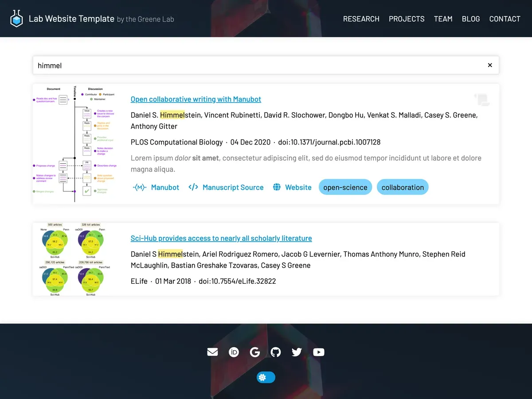Click the lab flask logo icon
Viewport: 532px width, 399px height.
coord(16,19)
